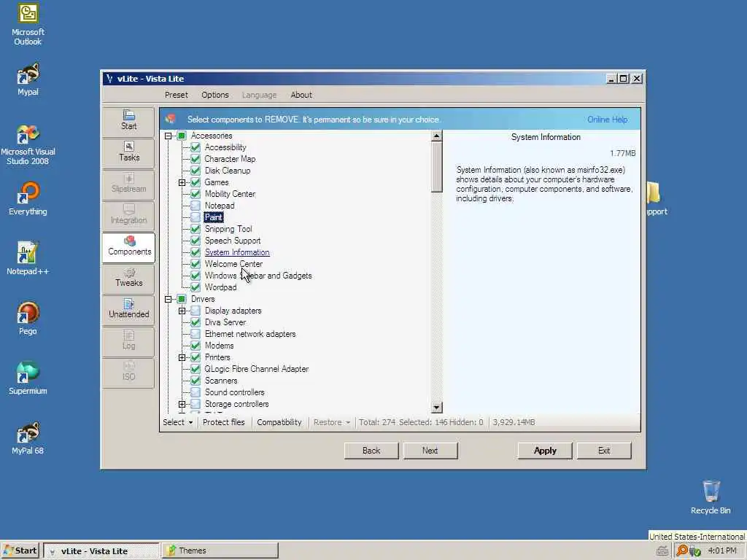Image resolution: width=747 pixels, height=560 pixels.
Task: Click the tree scrollbar down arrow
Action: [436, 408]
